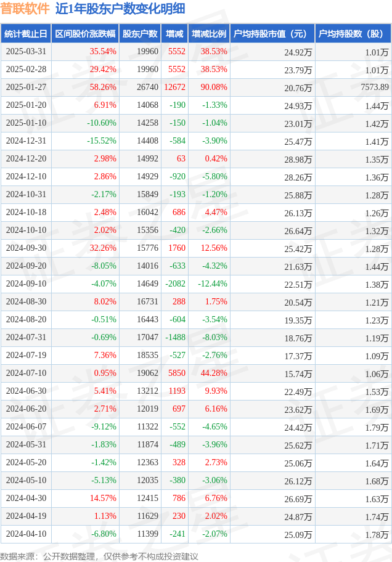Click the 股东户数 column header

pos(140,34)
